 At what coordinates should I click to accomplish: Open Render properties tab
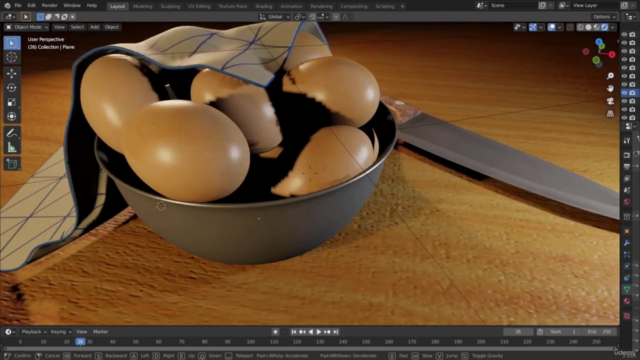pos(627,155)
